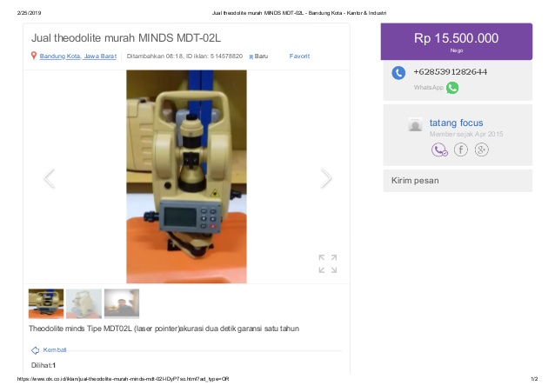Select the first theodolite thumbnail

coord(46,303)
